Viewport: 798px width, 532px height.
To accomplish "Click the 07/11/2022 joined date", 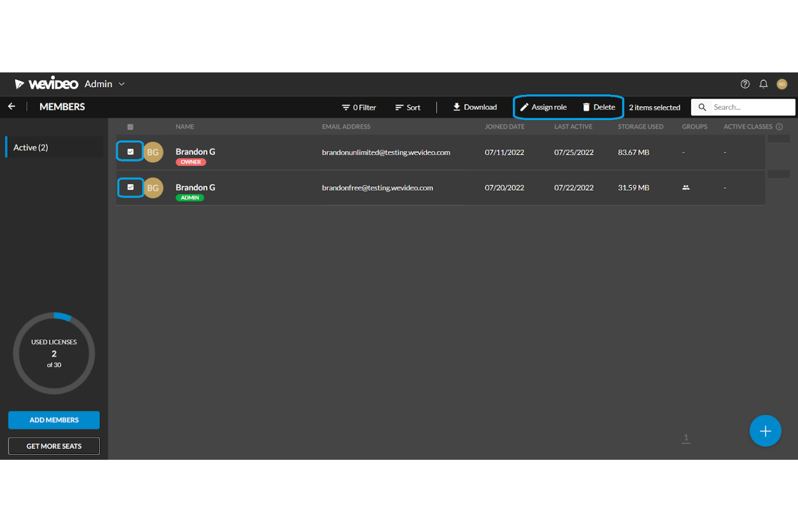I will (x=504, y=153).
